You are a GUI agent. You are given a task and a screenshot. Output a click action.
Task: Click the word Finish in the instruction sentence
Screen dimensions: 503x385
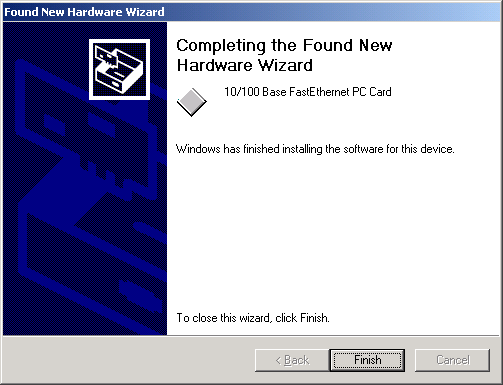pyautogui.click(x=314, y=318)
